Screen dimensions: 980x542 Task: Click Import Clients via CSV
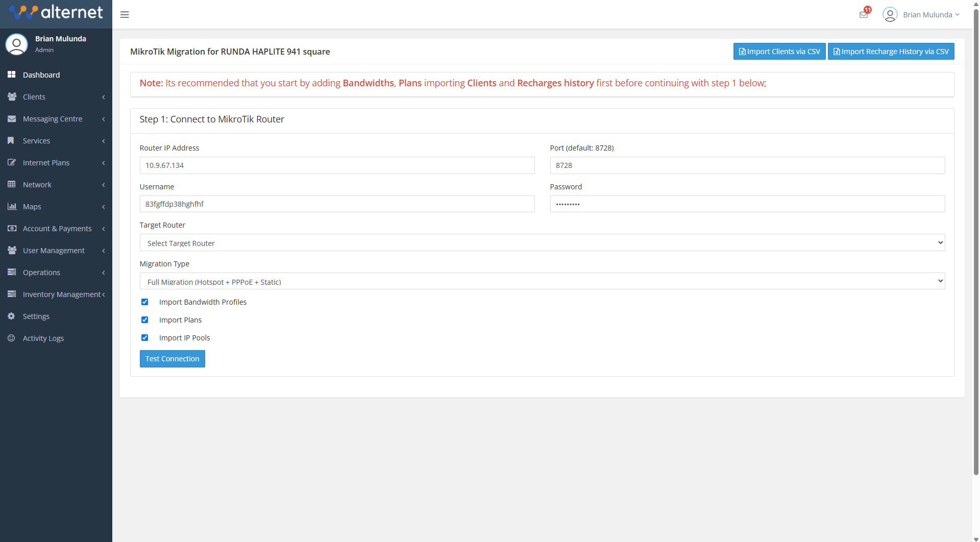click(x=779, y=51)
